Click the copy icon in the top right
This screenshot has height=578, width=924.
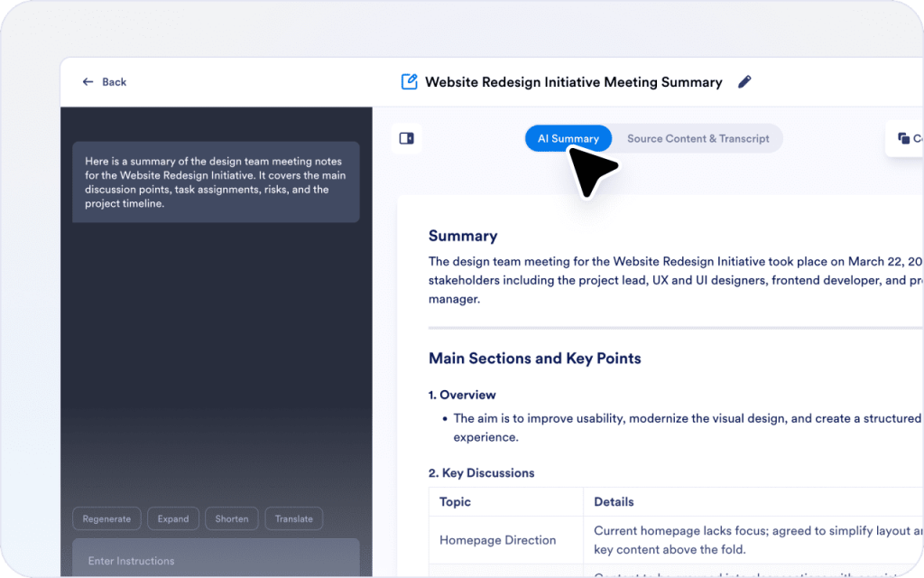tap(903, 138)
